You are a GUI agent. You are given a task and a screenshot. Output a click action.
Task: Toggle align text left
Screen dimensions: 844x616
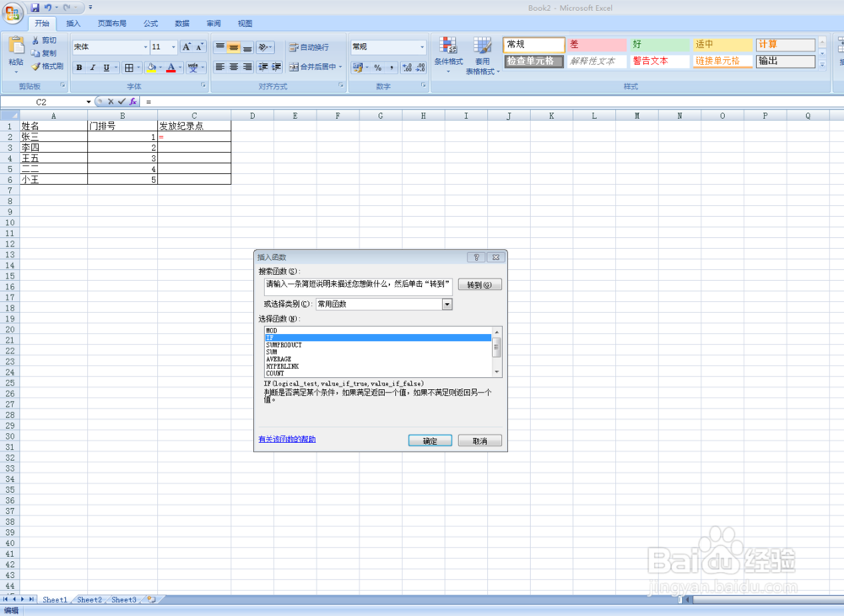(220, 67)
